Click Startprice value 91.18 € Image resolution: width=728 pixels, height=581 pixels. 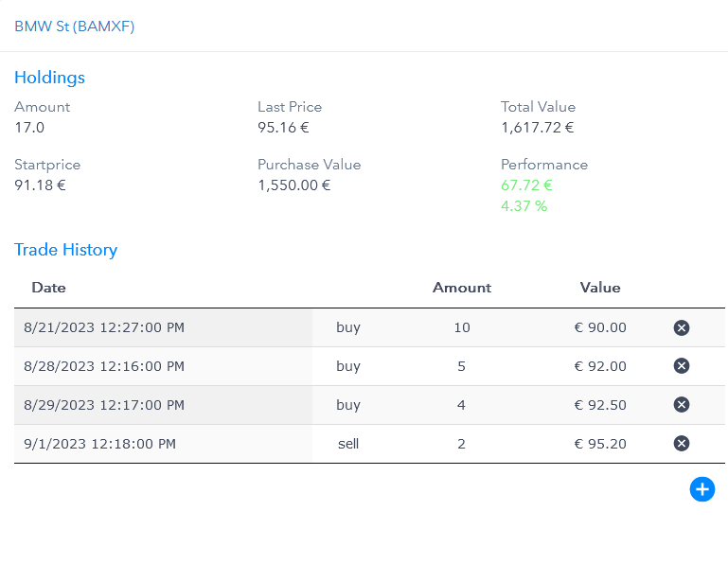pos(40,185)
